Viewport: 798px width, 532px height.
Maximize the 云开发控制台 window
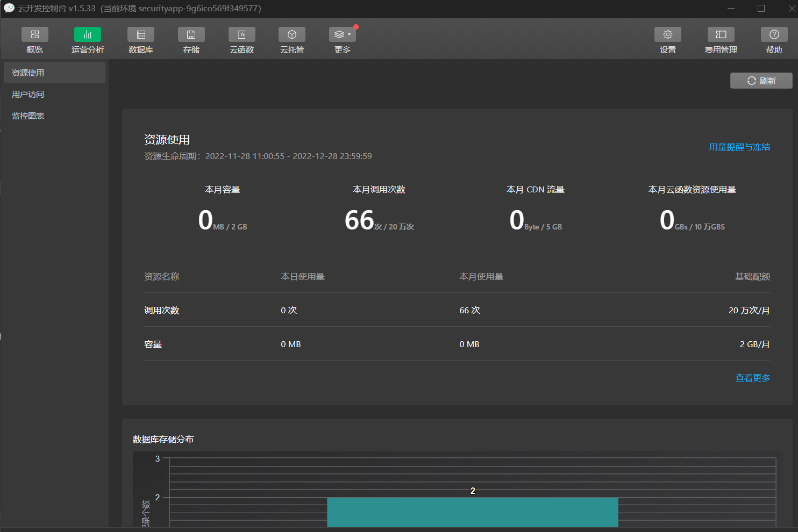761,8
